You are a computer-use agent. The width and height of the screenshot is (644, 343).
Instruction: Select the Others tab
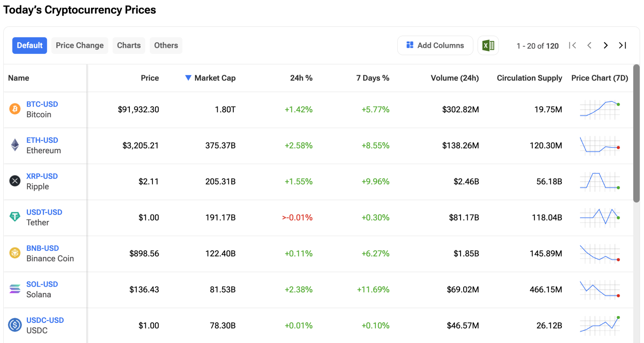pos(166,46)
